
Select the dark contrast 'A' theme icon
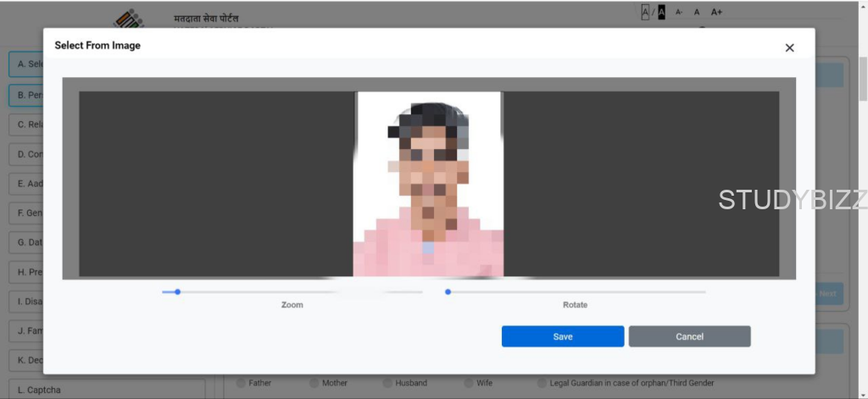(x=661, y=12)
